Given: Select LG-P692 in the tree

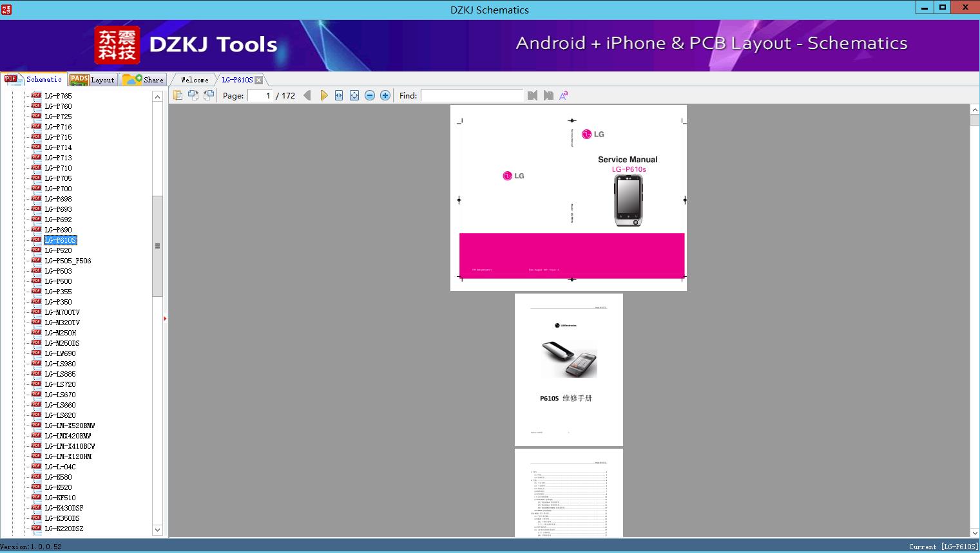Looking at the screenshot, I should point(58,220).
